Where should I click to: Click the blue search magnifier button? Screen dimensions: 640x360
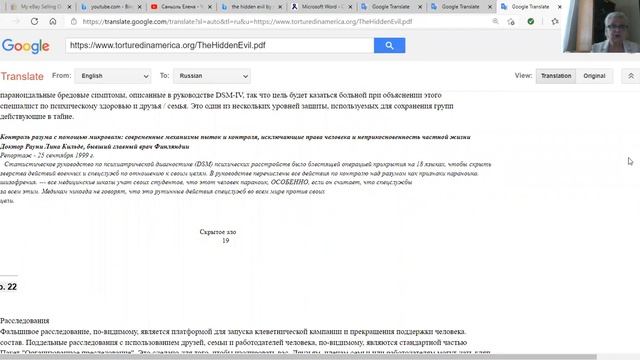[389, 45]
